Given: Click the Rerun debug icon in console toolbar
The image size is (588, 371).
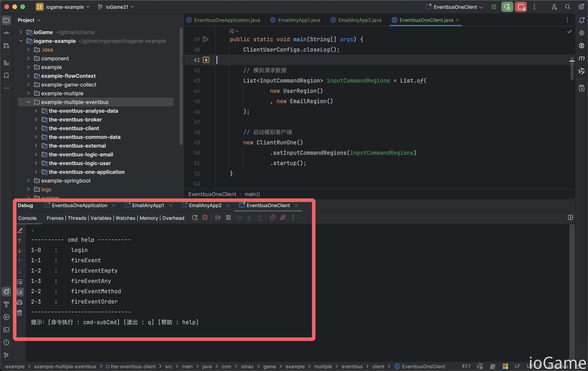Looking at the screenshot, I should pyautogui.click(x=195, y=218).
